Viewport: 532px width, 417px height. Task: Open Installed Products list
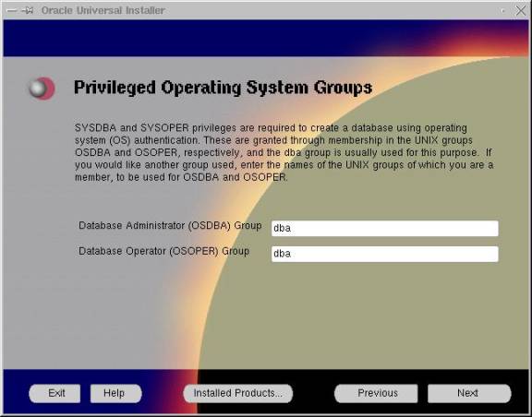pyautogui.click(x=238, y=393)
